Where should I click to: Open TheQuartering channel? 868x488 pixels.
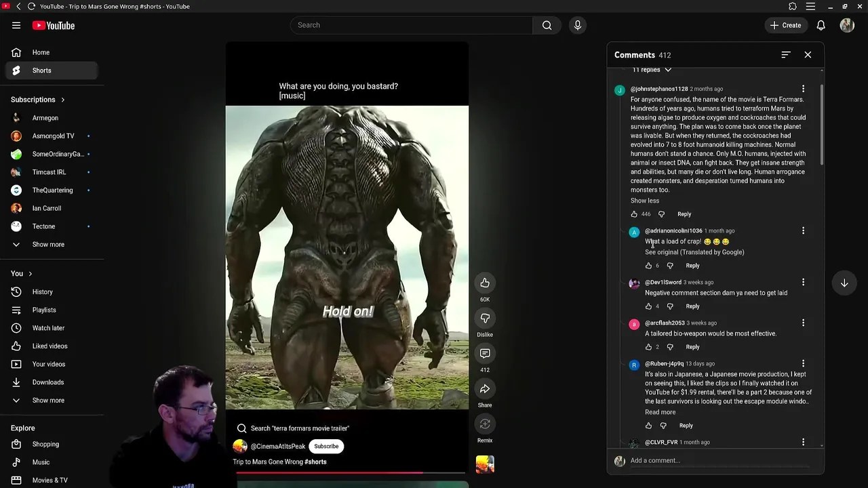tap(52, 190)
